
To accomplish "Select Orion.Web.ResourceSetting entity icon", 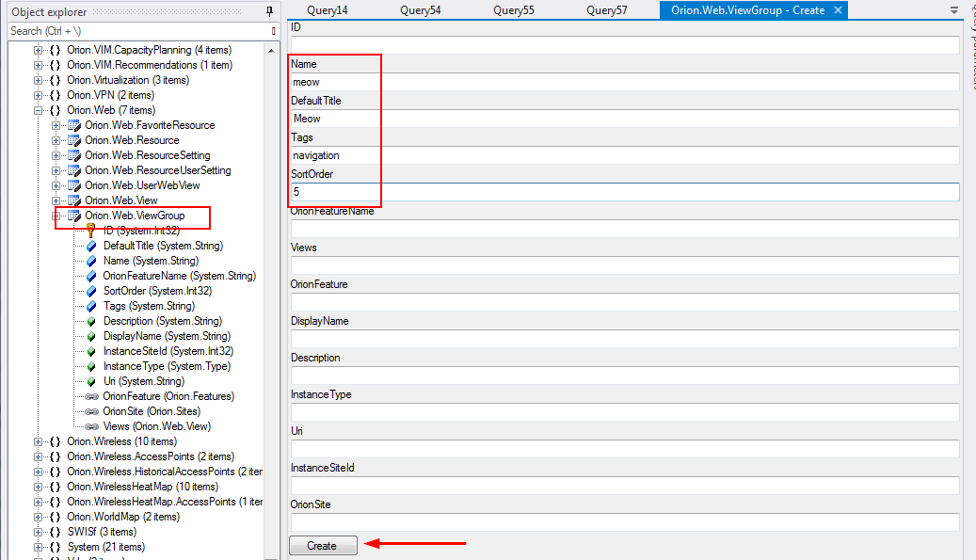I will coord(74,155).
